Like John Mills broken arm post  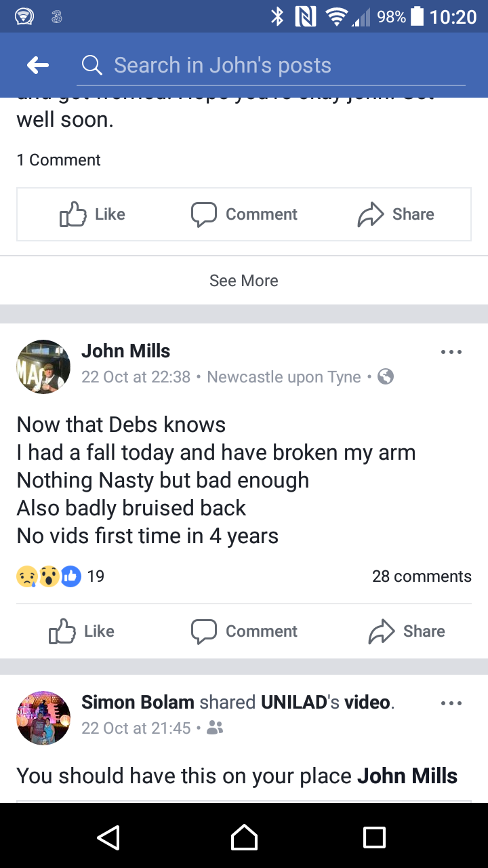pos(83,631)
